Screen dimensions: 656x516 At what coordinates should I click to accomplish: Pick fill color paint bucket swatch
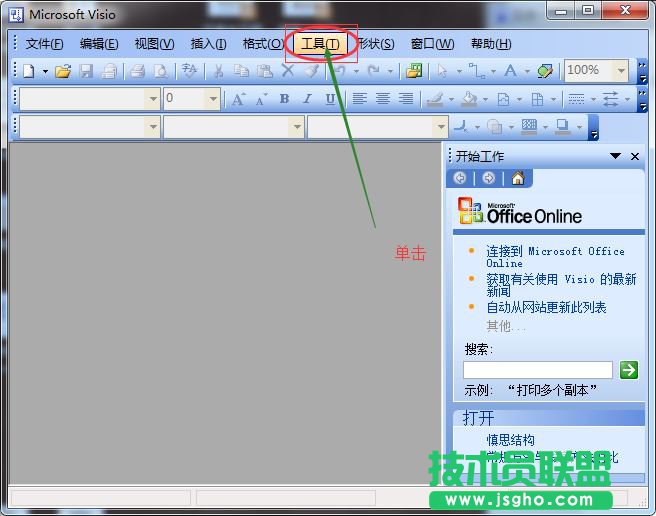pos(469,100)
